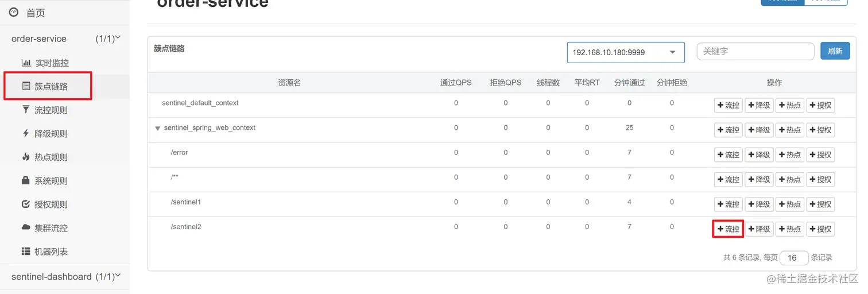This screenshot has width=868, height=294.
Task: Collapse the order-service app menu
Action: point(64,38)
